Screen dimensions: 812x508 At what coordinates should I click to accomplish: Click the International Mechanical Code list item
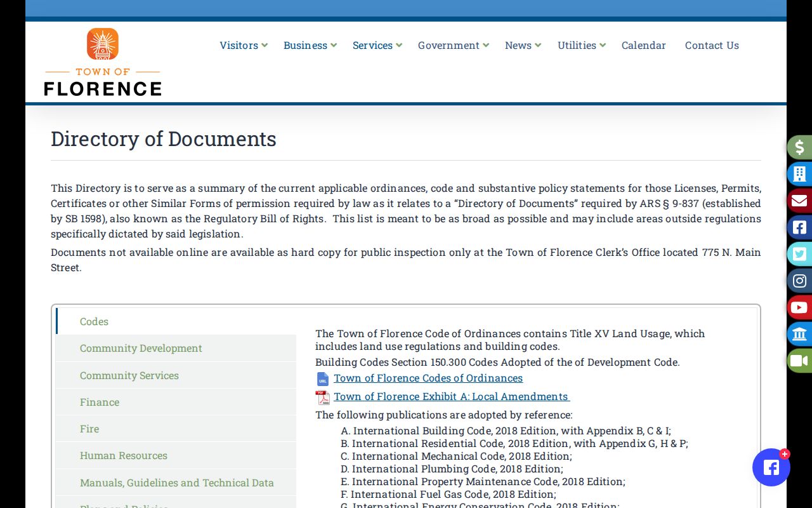click(x=456, y=456)
